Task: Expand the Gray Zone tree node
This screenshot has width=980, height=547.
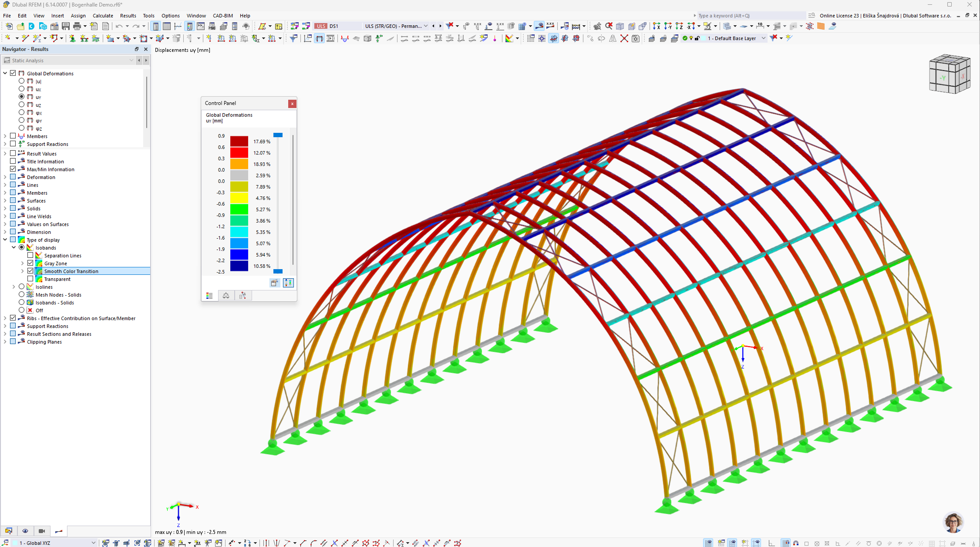Action: [x=23, y=263]
